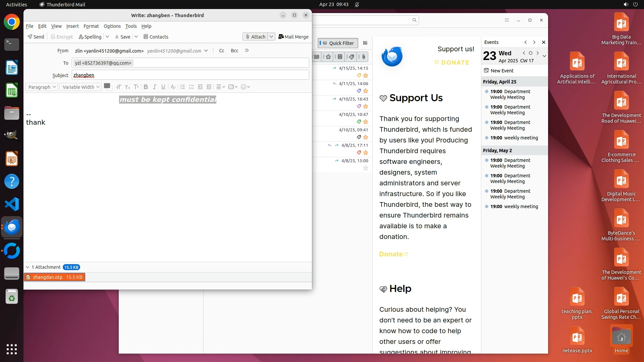
Task: Open the Variable Width font dropdown
Action: coord(80,87)
